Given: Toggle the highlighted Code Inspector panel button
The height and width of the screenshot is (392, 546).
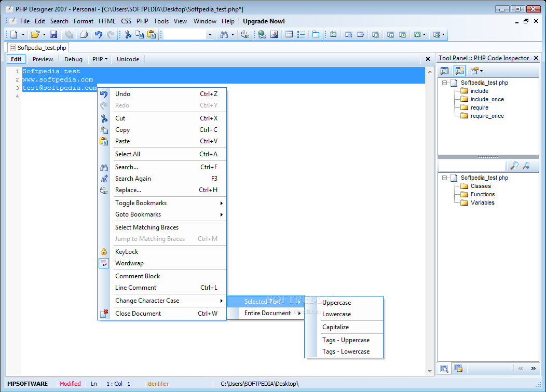Looking at the screenshot, I should coord(459,71).
